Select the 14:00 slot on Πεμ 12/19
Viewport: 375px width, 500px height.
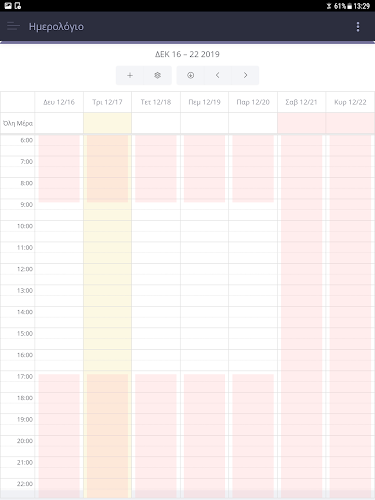point(204,312)
